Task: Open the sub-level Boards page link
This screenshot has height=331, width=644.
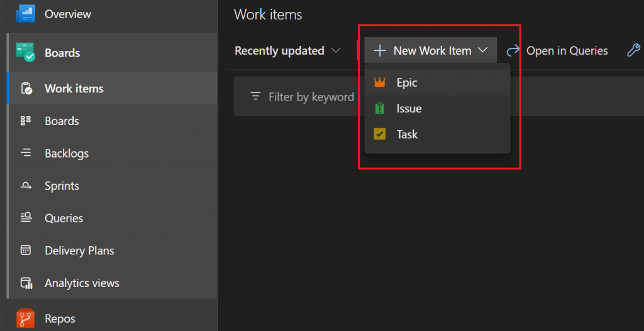Action: 62,121
